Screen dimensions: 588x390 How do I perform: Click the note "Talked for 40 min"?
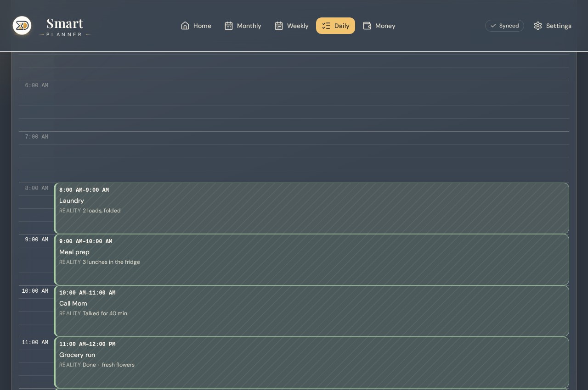(x=105, y=313)
